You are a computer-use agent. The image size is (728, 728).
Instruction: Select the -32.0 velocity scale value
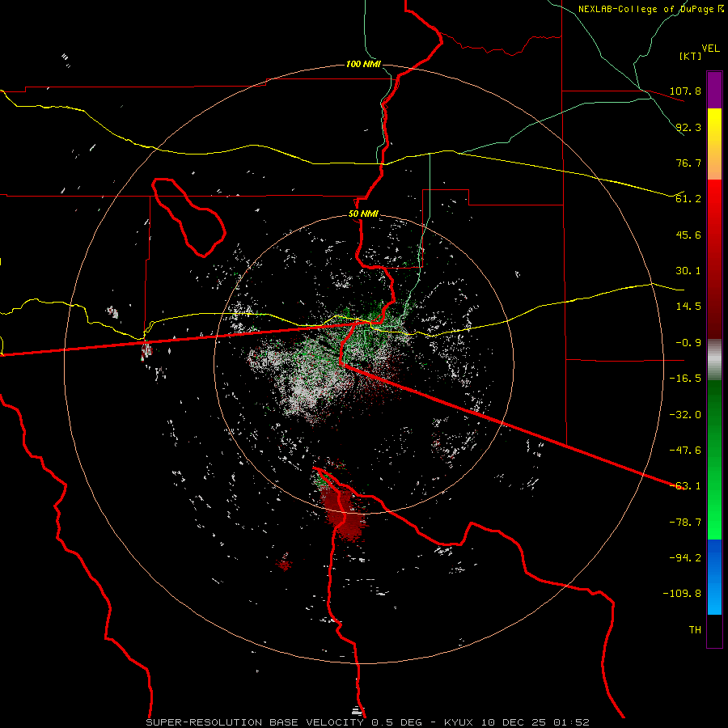tap(685, 415)
